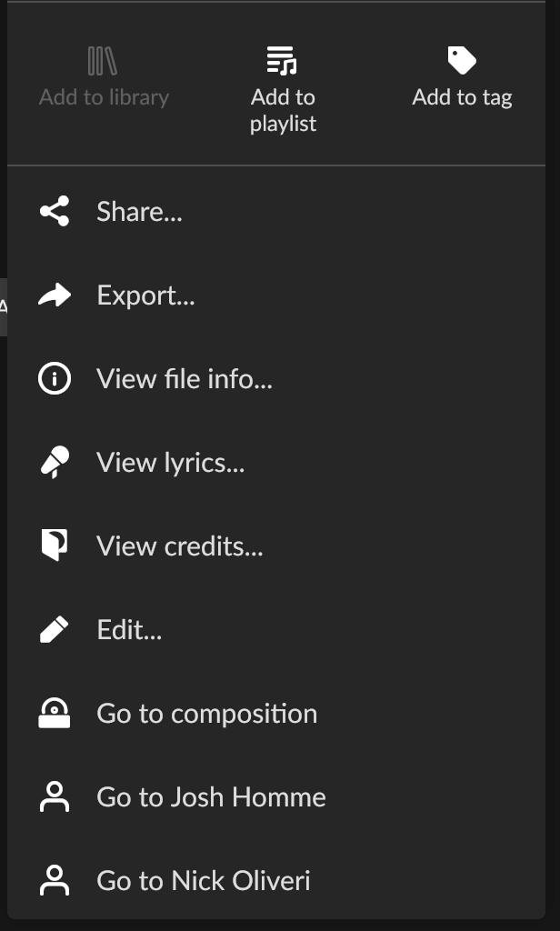Click the share nodes icon

55,213
